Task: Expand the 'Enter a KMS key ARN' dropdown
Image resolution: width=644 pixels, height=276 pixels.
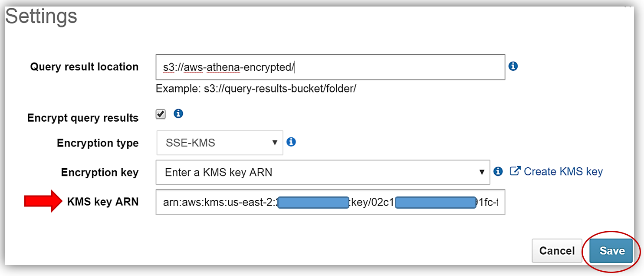Action: tap(322, 173)
